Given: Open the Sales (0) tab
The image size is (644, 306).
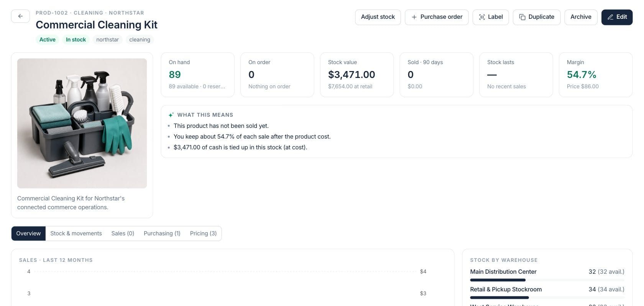Looking at the screenshot, I should point(123,233).
